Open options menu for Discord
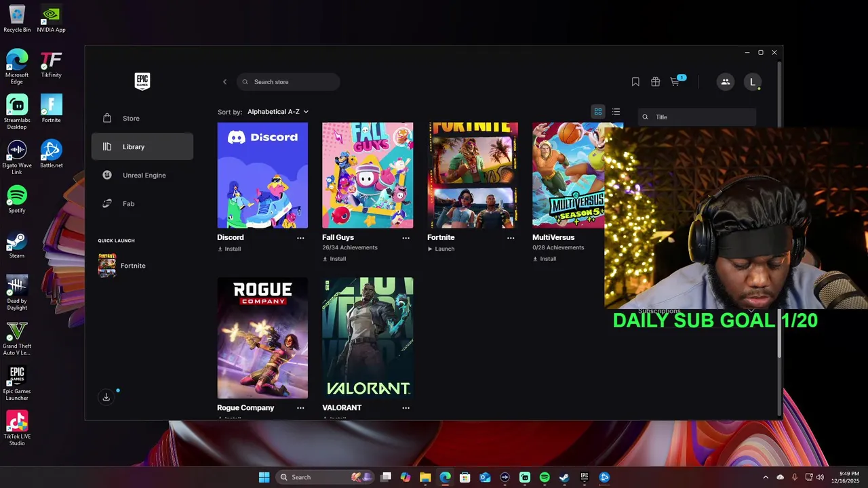The width and height of the screenshot is (868, 488). tap(300, 238)
